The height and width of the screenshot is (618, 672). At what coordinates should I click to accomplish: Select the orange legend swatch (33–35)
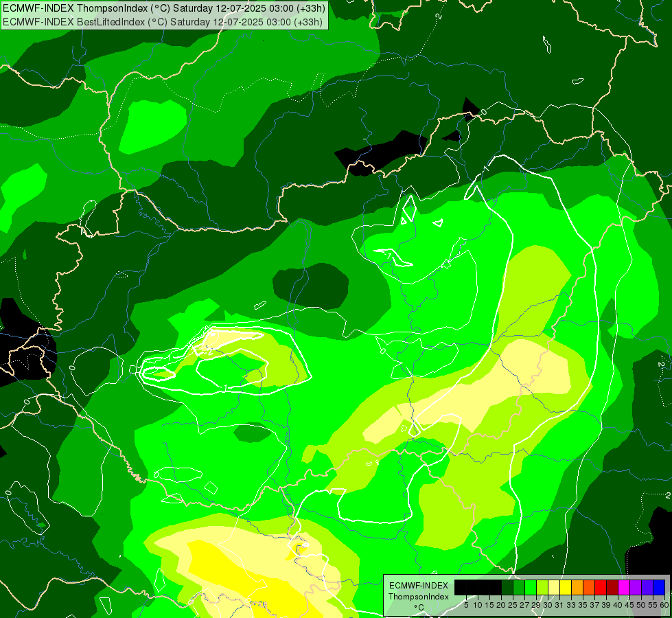(577, 587)
